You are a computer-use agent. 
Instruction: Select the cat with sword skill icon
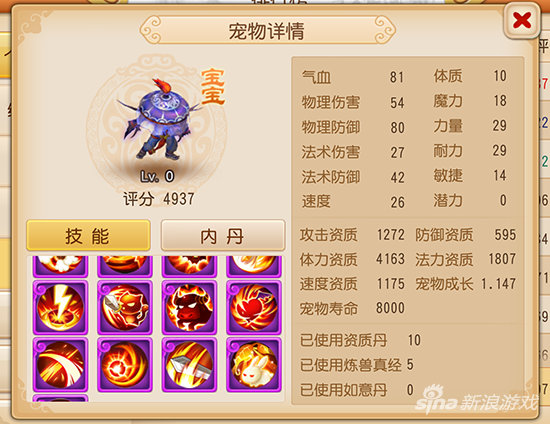coord(125,307)
